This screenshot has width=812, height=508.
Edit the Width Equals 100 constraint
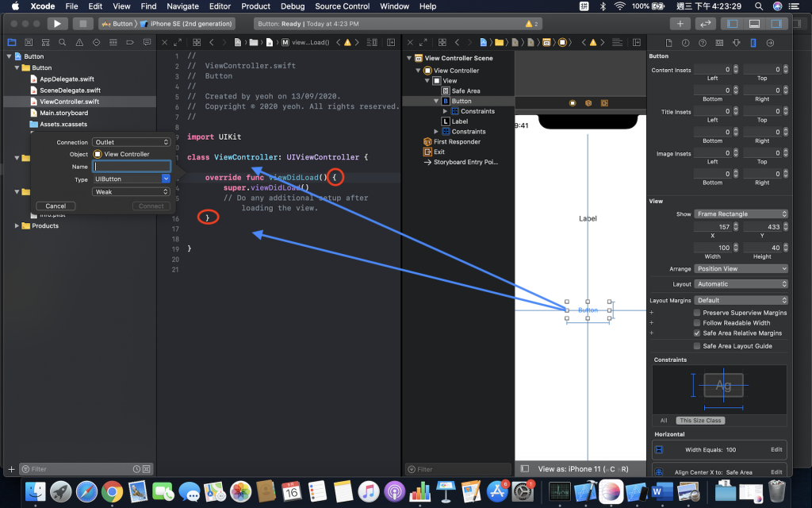coord(776,449)
